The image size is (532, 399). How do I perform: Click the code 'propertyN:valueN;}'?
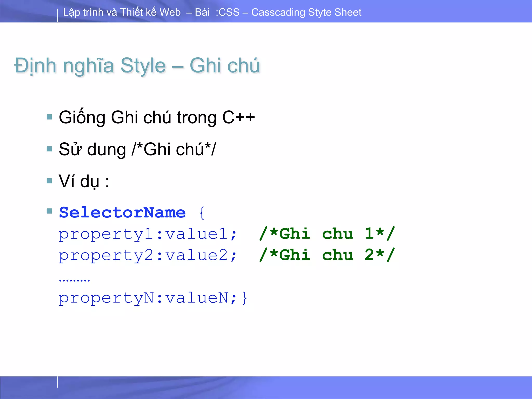click(x=153, y=298)
